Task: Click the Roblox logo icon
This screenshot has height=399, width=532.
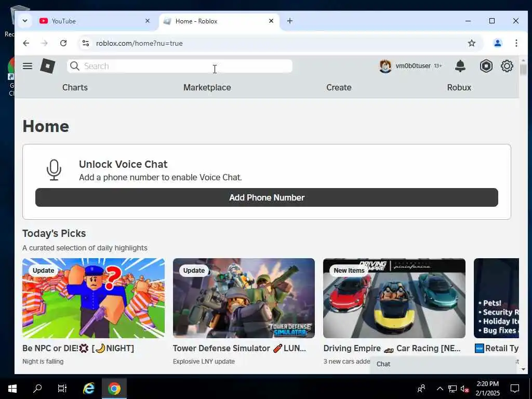Action: [x=47, y=66]
